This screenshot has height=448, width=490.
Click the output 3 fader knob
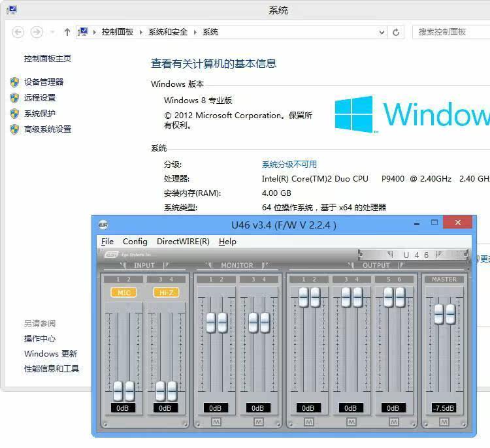click(346, 297)
